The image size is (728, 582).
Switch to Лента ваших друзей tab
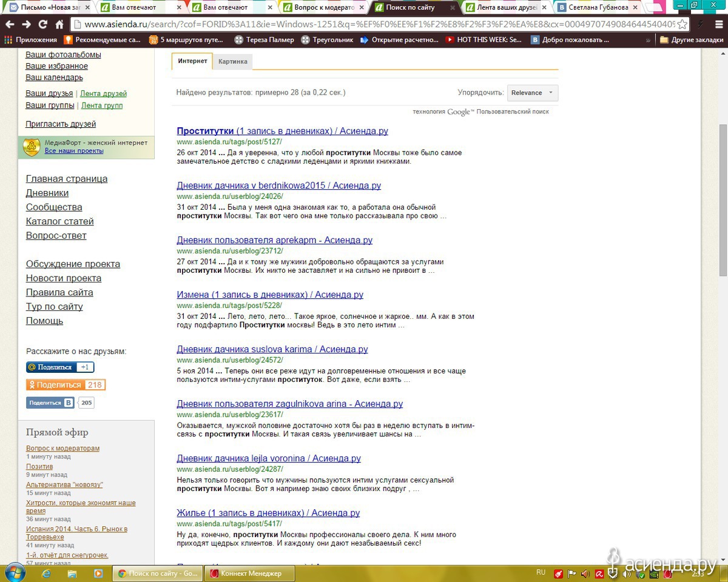[x=506, y=7]
